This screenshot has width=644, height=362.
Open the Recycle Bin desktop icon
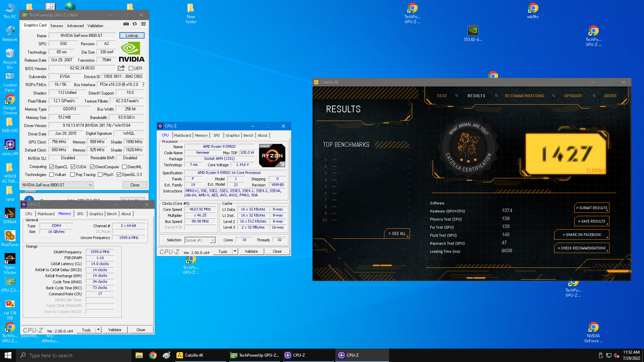click(x=10, y=59)
